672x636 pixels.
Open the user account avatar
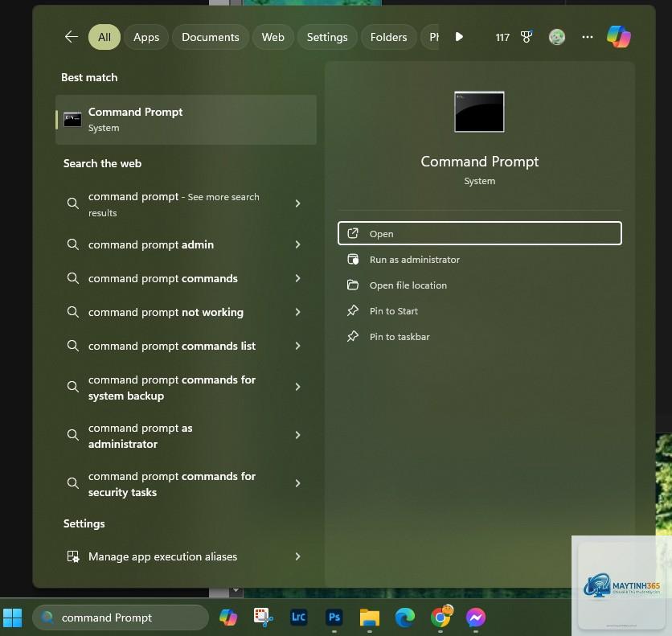pyautogui.click(x=557, y=37)
